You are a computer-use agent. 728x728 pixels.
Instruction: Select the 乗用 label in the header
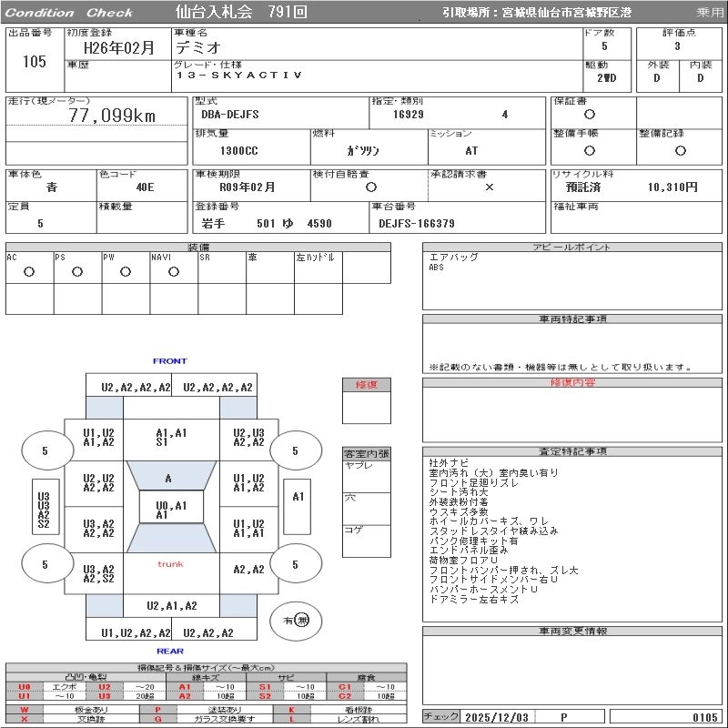tap(710, 13)
